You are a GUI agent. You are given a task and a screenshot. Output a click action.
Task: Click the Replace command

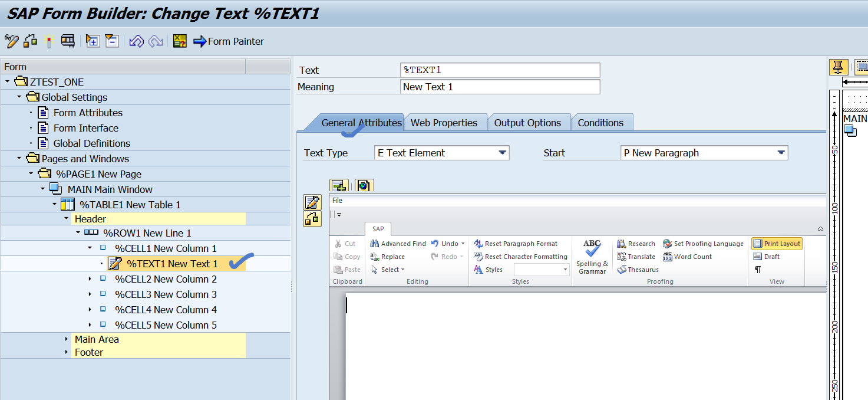(x=387, y=257)
